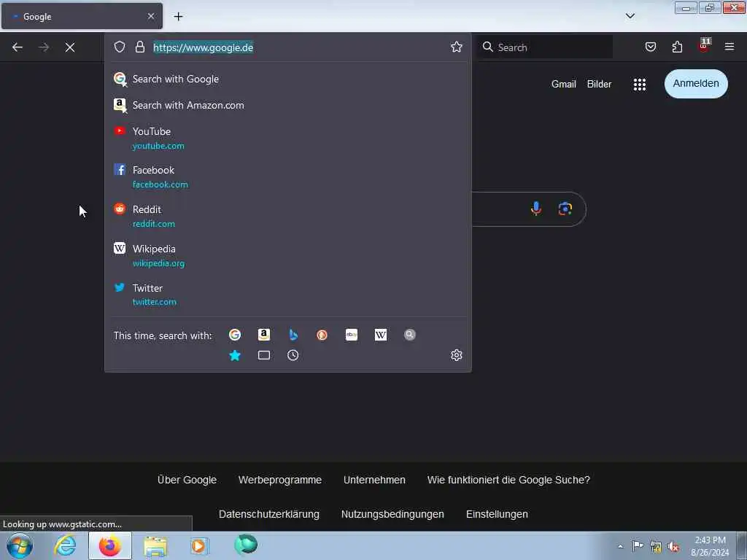The width and height of the screenshot is (747, 560).
Task: Select the Wikipedia suggestion row
Action: pos(287,256)
